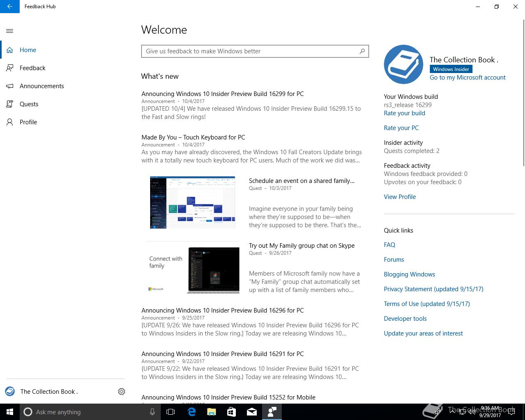Click 'Update your areas of interest'
This screenshot has height=420, width=525.
[423, 333]
